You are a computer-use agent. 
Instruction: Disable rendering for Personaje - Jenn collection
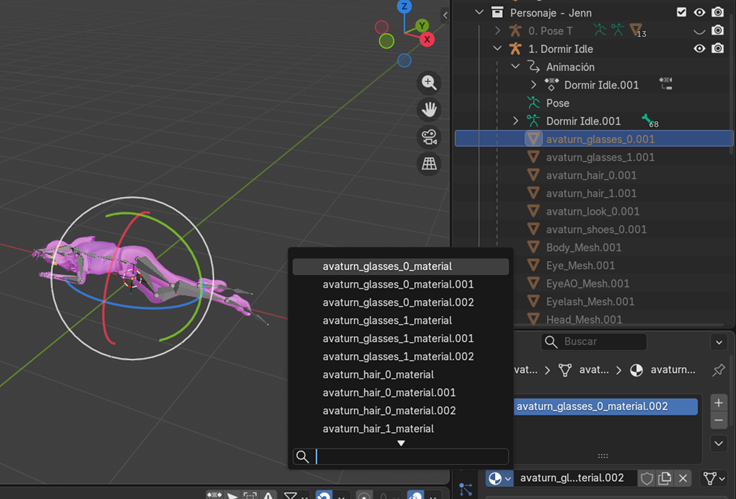pyautogui.click(x=718, y=12)
